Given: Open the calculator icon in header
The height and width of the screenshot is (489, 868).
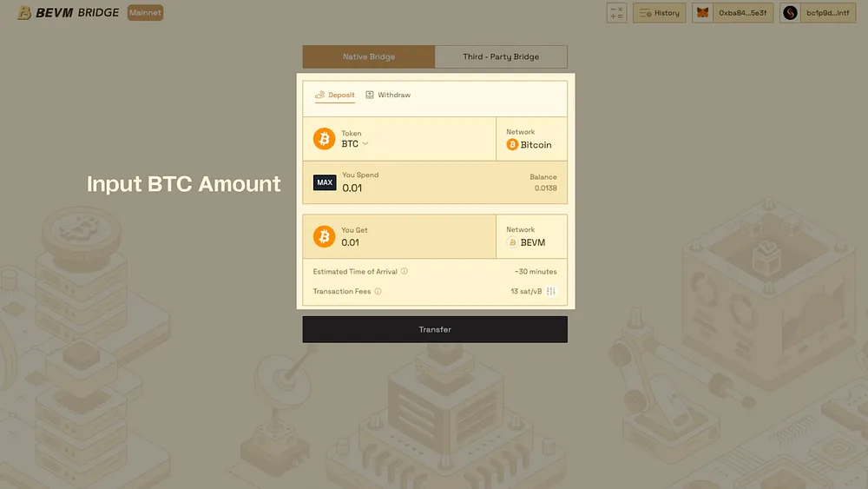Looking at the screenshot, I should tap(616, 13).
